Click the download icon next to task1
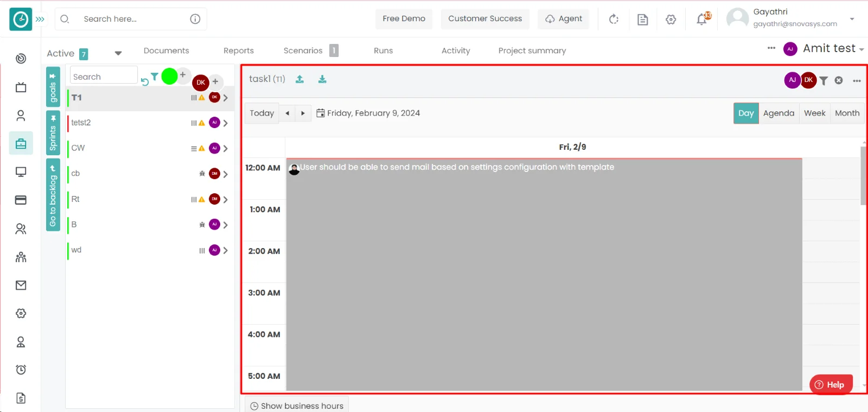This screenshot has height=412, width=868. (x=322, y=79)
